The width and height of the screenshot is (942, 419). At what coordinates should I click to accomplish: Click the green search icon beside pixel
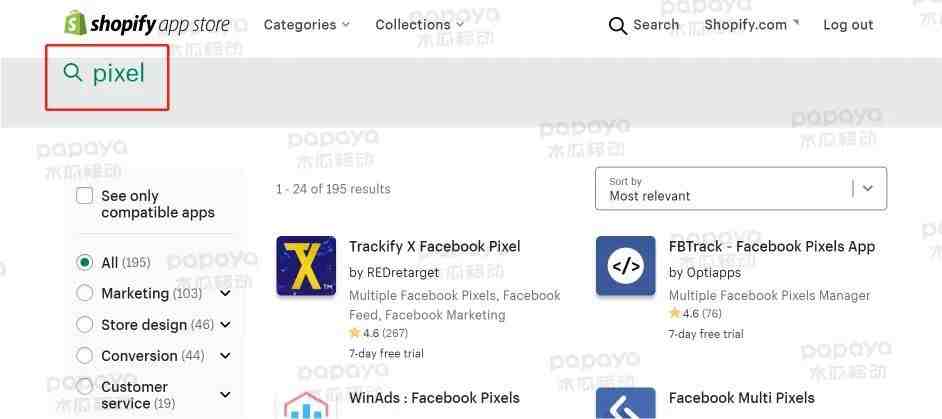click(73, 73)
